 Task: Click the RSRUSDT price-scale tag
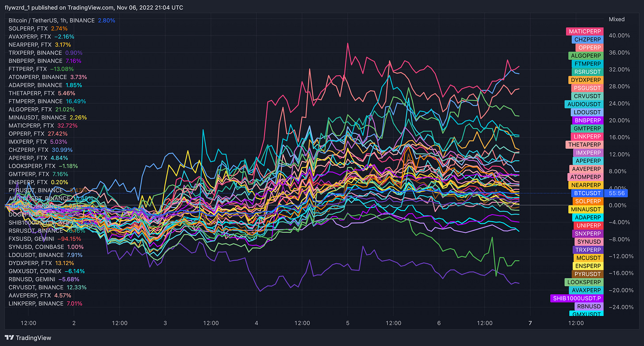click(587, 72)
